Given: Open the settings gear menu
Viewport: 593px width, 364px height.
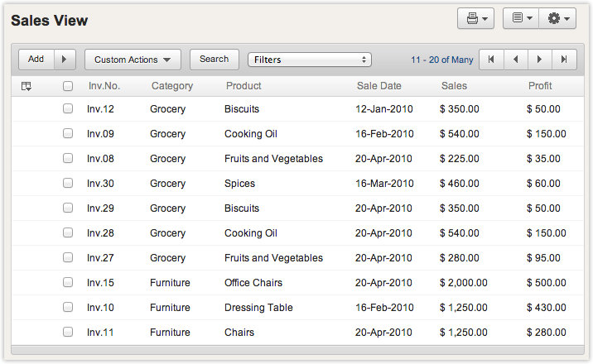Looking at the screenshot, I should (557, 19).
